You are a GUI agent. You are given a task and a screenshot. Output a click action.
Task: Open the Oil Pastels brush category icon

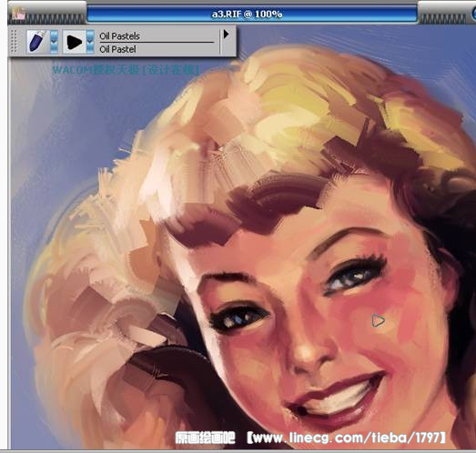(37, 42)
